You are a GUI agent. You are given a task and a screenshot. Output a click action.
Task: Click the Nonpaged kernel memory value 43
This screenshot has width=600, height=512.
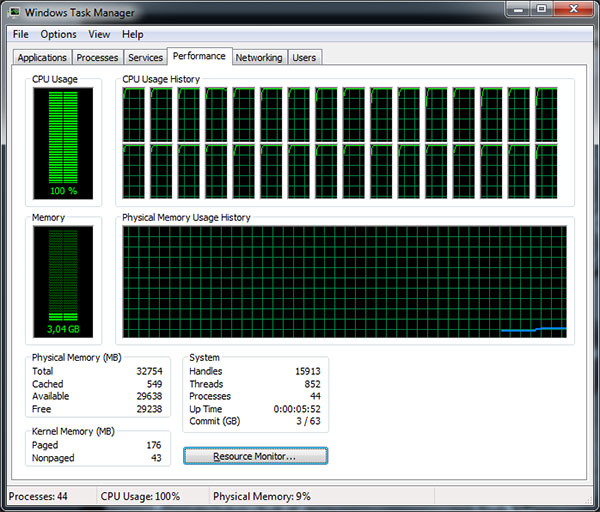coord(156,458)
